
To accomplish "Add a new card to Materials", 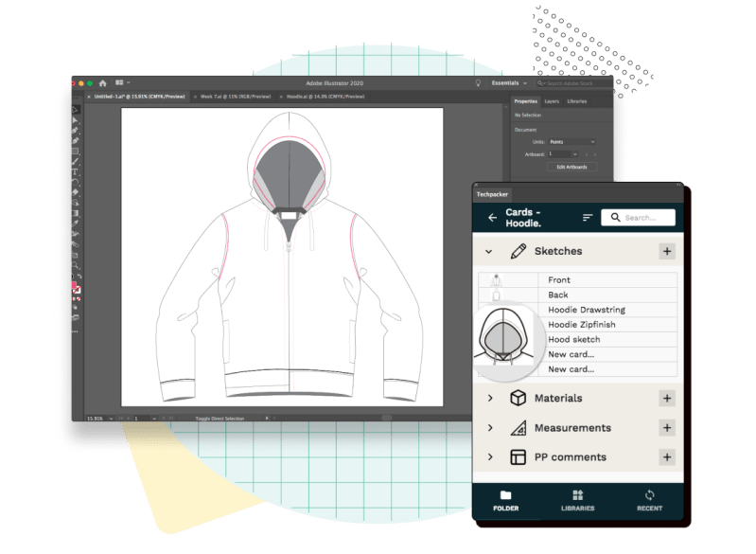I will point(667,398).
